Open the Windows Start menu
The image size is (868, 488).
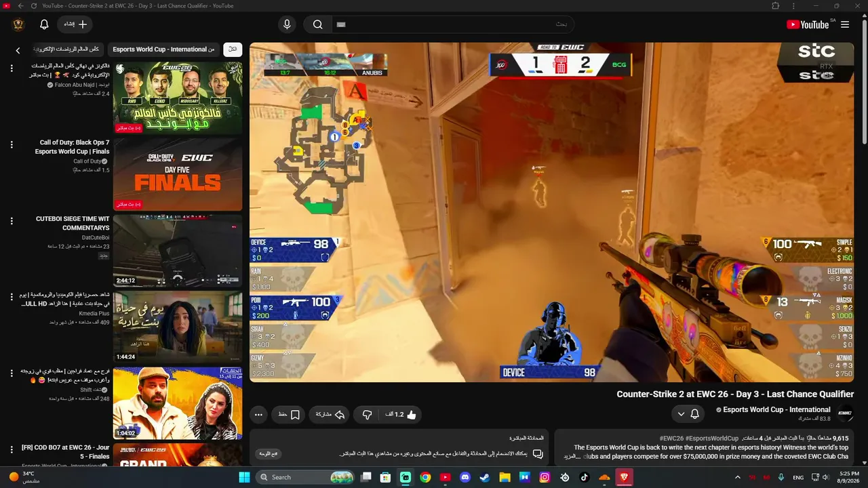click(x=244, y=477)
